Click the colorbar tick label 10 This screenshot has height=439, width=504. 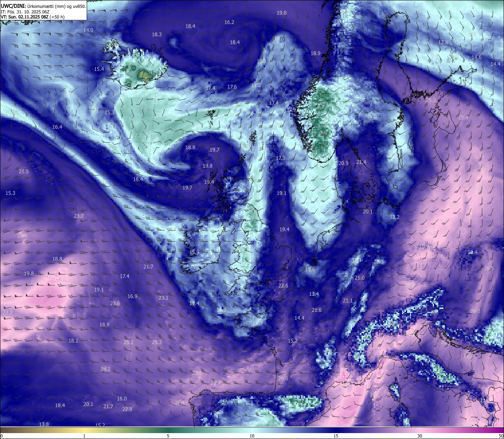pos(252,436)
